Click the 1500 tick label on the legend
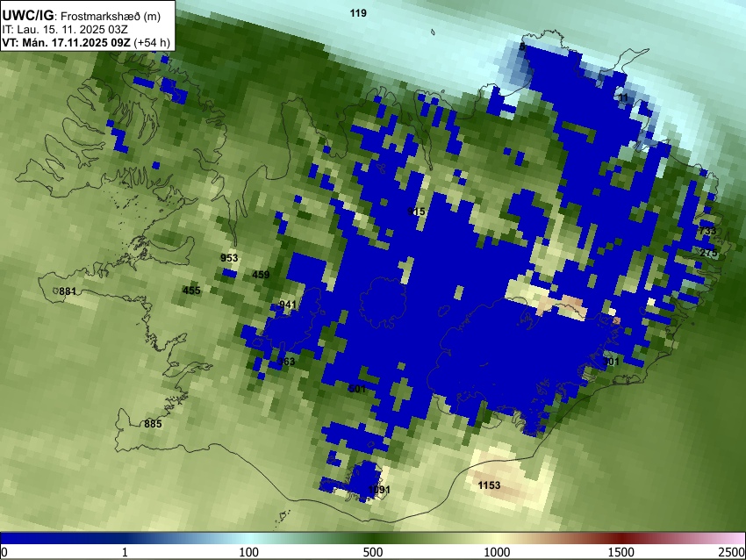The width and height of the screenshot is (746, 560). [621, 552]
